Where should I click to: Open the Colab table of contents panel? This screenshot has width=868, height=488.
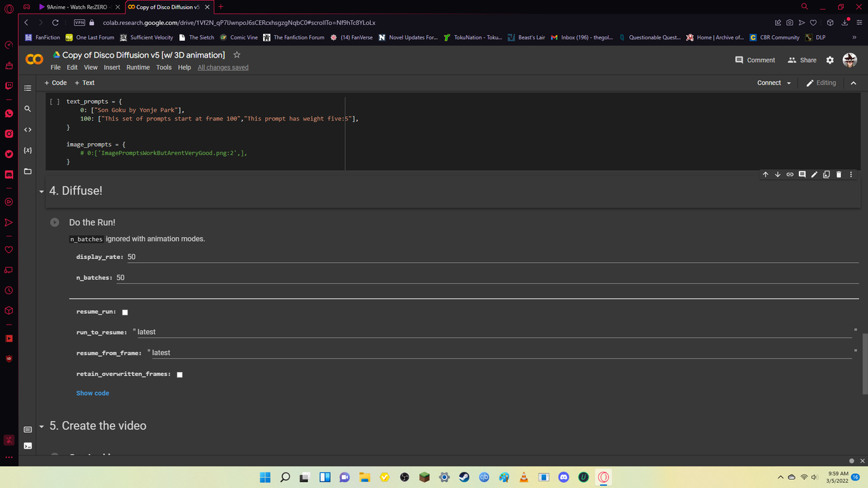click(28, 88)
